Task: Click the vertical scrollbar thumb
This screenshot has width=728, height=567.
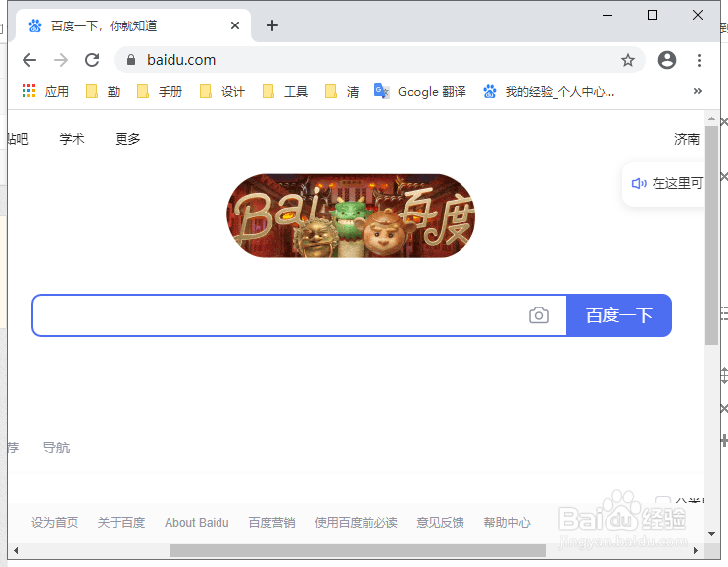Action: pos(711,235)
